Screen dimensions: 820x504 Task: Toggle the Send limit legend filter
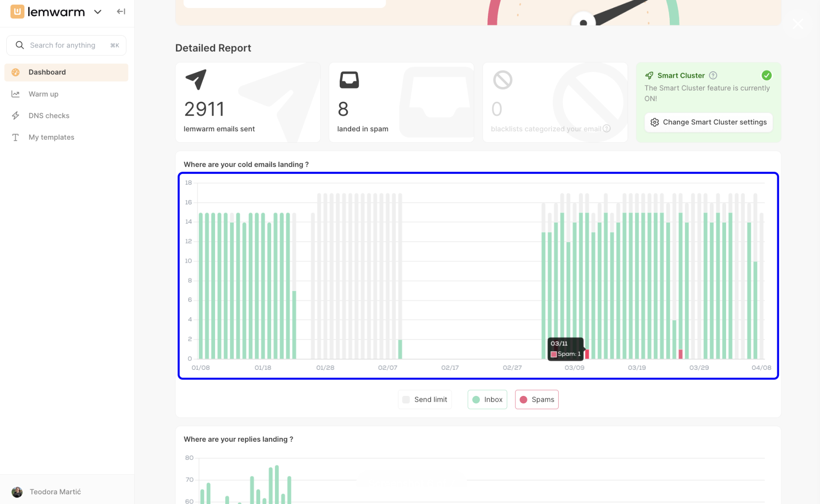[425, 399]
